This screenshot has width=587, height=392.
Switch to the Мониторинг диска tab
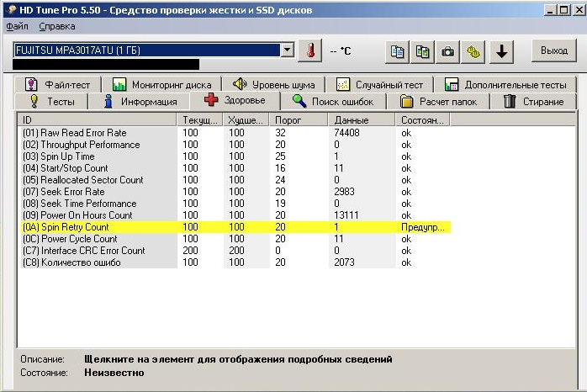pyautogui.click(x=161, y=85)
